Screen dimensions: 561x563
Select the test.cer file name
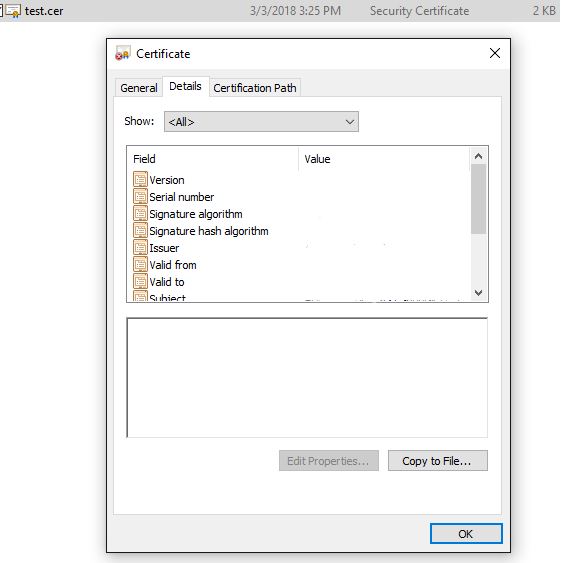[x=44, y=11]
